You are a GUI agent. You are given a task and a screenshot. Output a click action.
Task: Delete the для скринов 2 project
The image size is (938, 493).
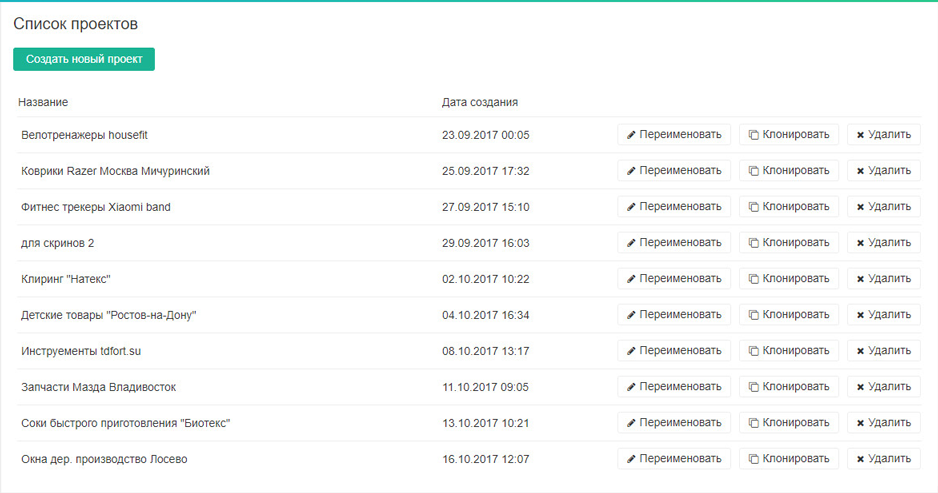(x=884, y=243)
